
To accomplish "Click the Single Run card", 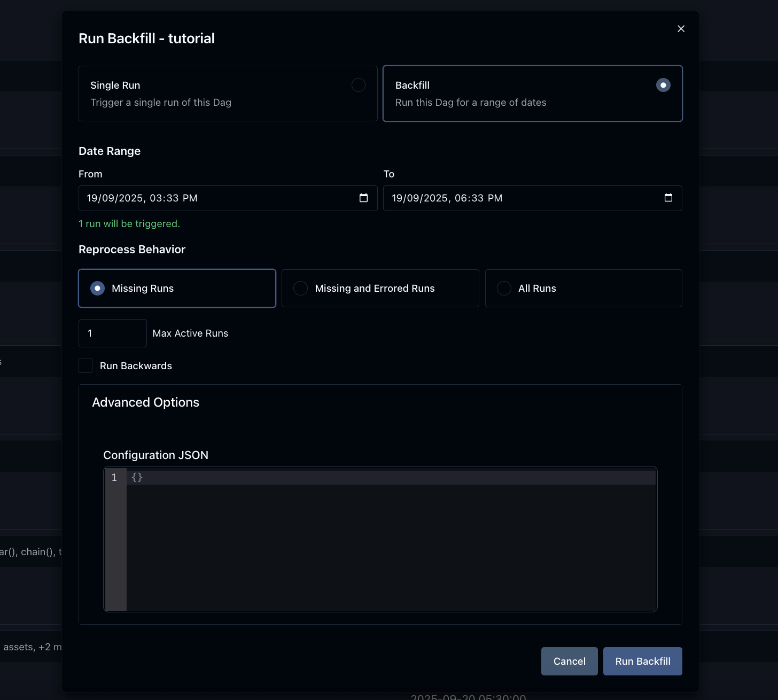I will [228, 94].
